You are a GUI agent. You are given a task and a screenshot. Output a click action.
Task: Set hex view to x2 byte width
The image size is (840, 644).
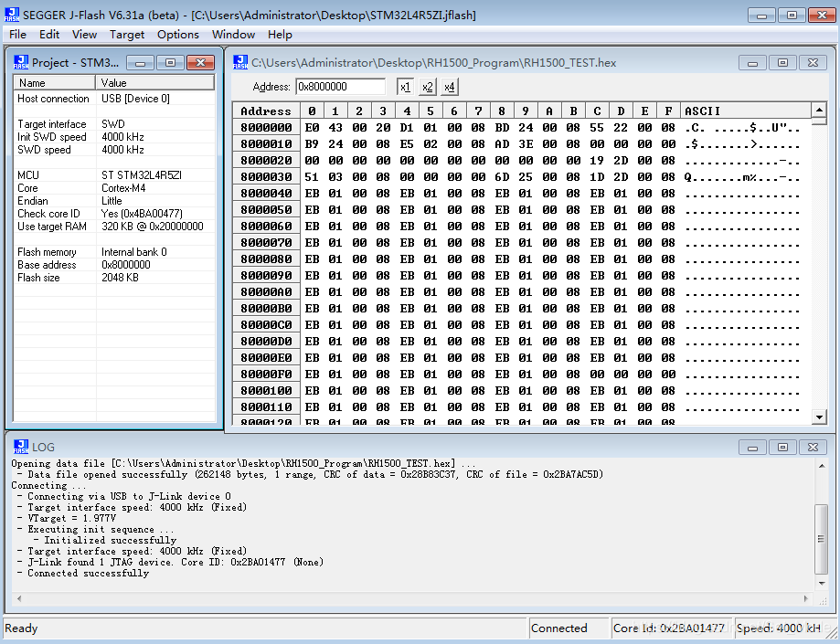[427, 87]
